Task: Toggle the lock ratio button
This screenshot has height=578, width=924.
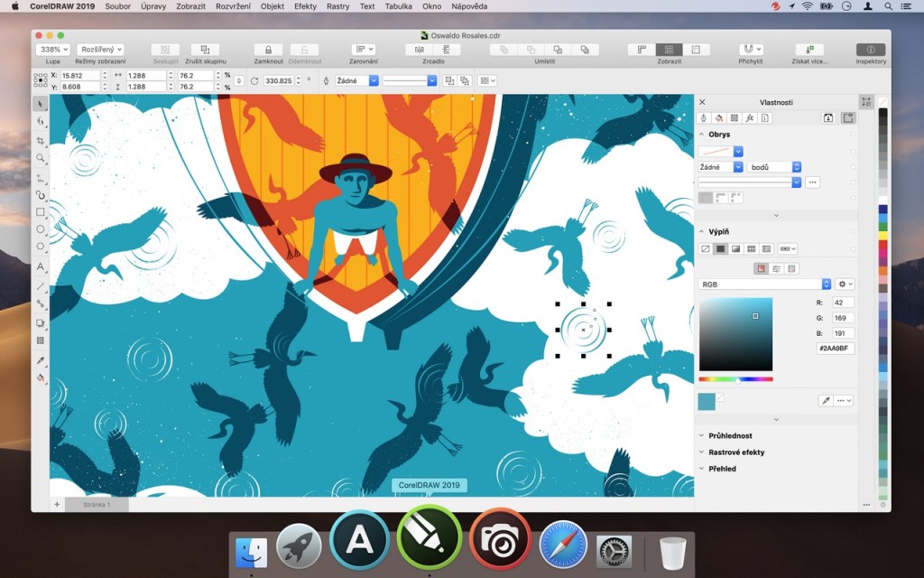Action: pyautogui.click(x=238, y=80)
